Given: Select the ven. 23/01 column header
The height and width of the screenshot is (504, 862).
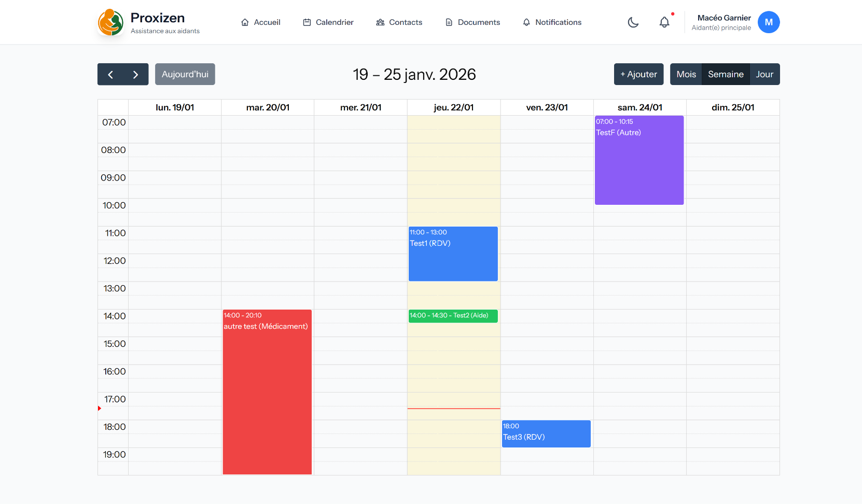Looking at the screenshot, I should click(x=547, y=107).
